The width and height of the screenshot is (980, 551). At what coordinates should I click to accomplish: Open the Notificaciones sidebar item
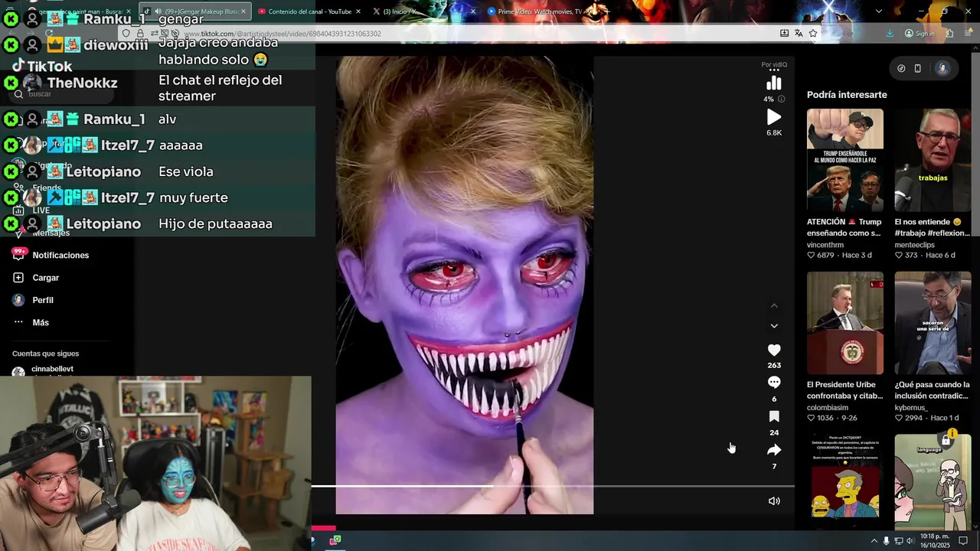60,255
